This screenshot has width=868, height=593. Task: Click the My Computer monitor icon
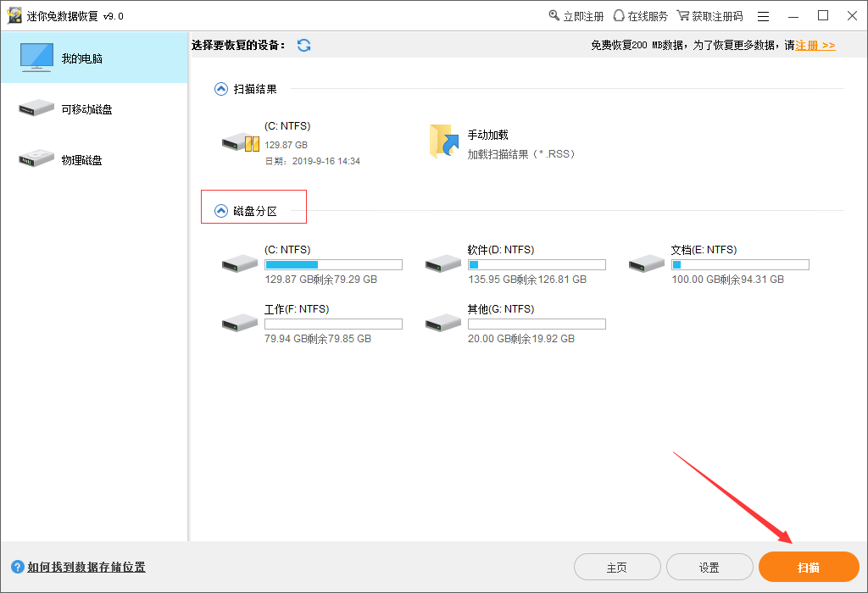[x=36, y=58]
